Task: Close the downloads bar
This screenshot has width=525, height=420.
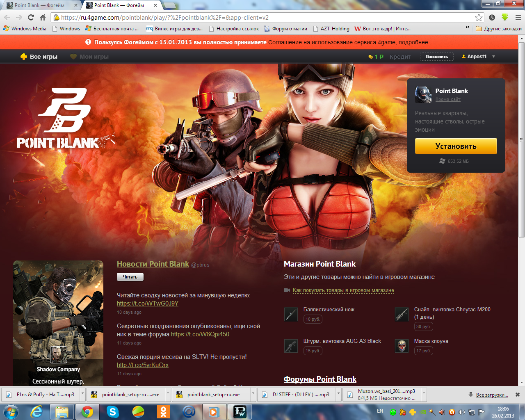Action: pyautogui.click(x=518, y=395)
